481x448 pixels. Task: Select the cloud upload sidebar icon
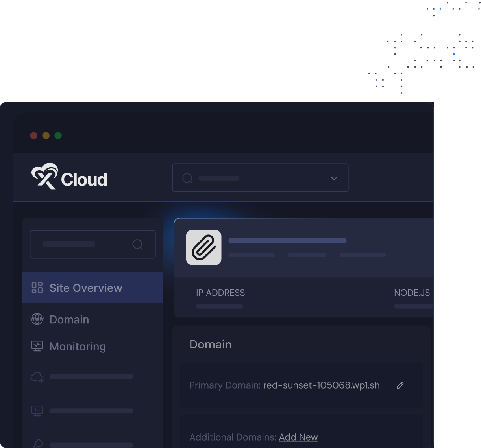tap(37, 377)
